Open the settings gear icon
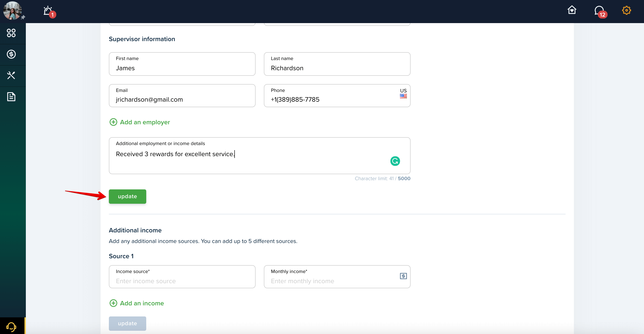644x334 pixels. pos(626,10)
